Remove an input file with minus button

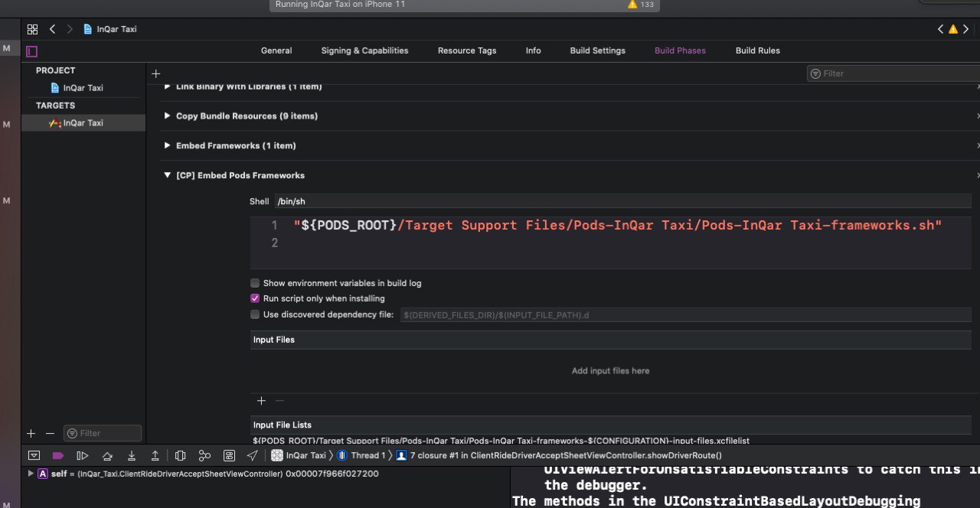coord(279,401)
